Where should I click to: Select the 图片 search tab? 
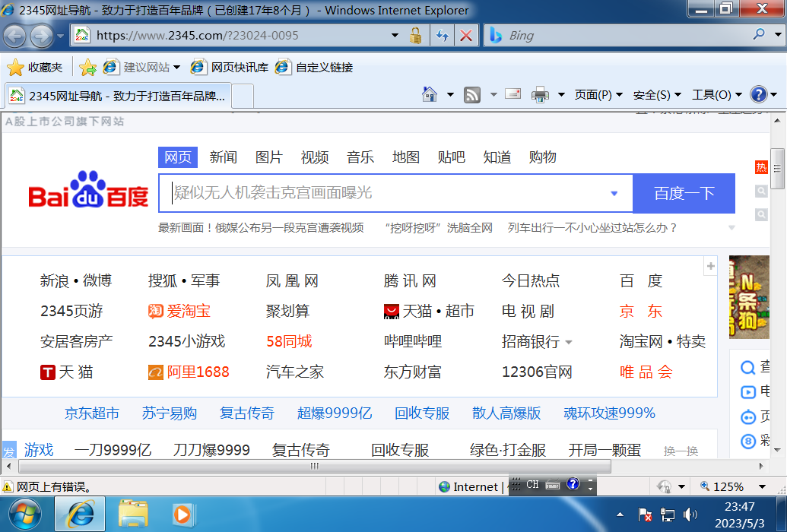[269, 157]
